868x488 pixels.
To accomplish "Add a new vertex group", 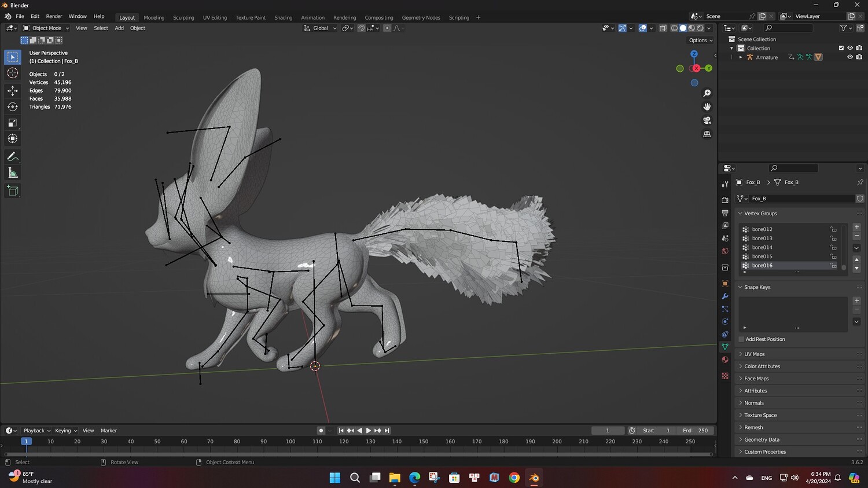I will click(856, 227).
